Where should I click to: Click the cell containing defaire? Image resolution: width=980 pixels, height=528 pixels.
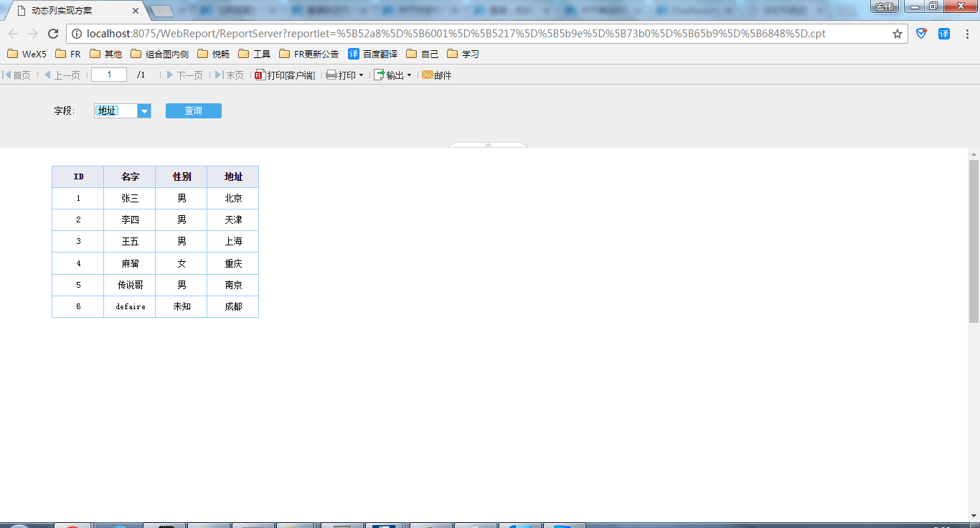coord(130,306)
